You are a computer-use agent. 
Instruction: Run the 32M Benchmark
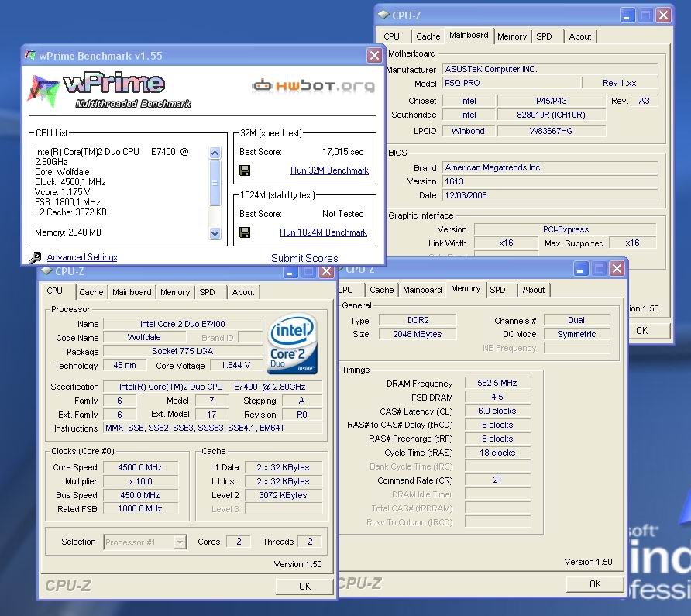329,170
